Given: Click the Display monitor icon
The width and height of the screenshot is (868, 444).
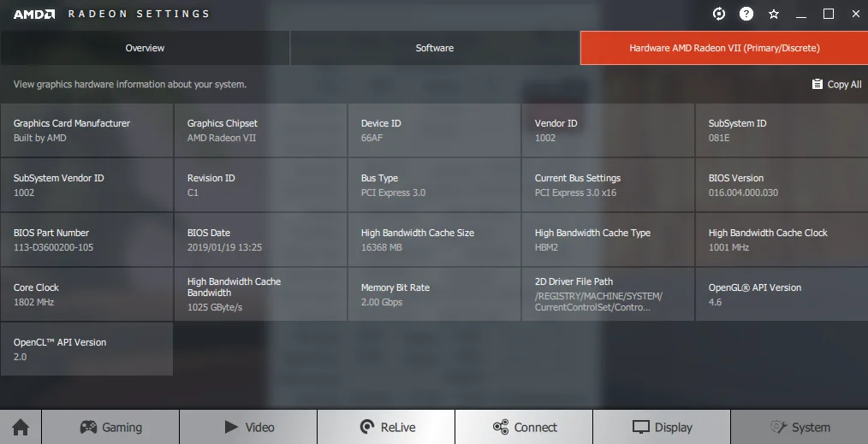Looking at the screenshot, I should click(x=641, y=427).
